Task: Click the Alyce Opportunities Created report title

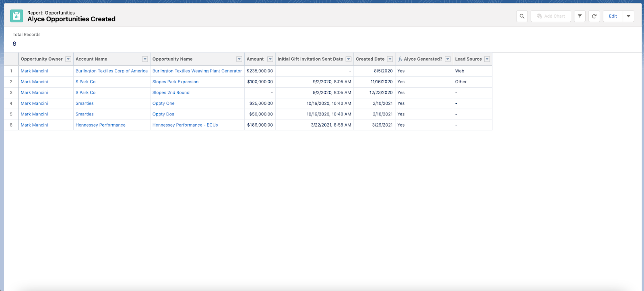Action: [71, 19]
